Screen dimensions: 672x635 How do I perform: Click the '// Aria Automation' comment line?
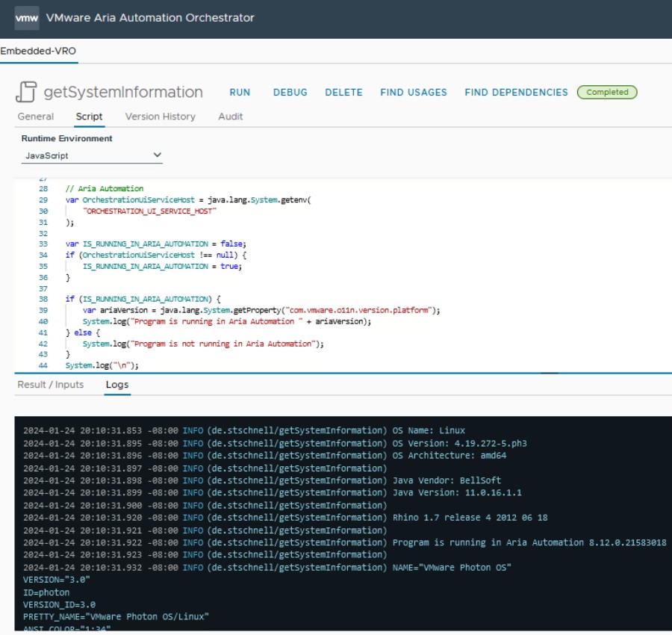tap(104, 189)
